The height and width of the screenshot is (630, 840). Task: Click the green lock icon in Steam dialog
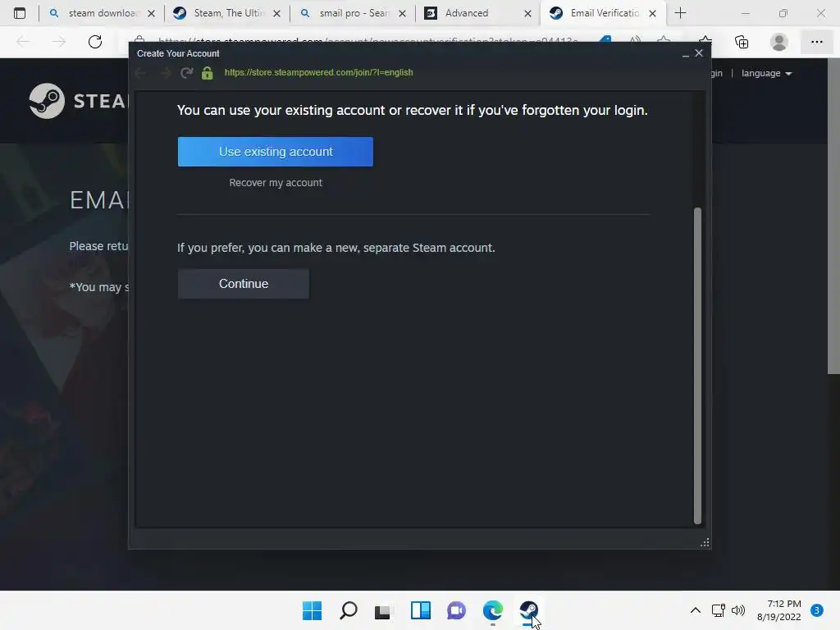click(208, 73)
